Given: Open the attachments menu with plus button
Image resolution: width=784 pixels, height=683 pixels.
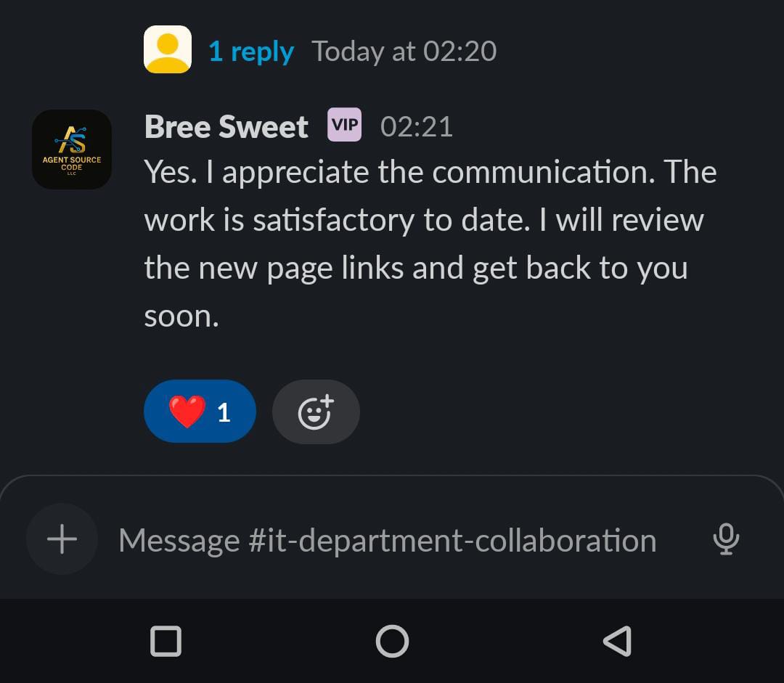Looking at the screenshot, I should pyautogui.click(x=62, y=539).
